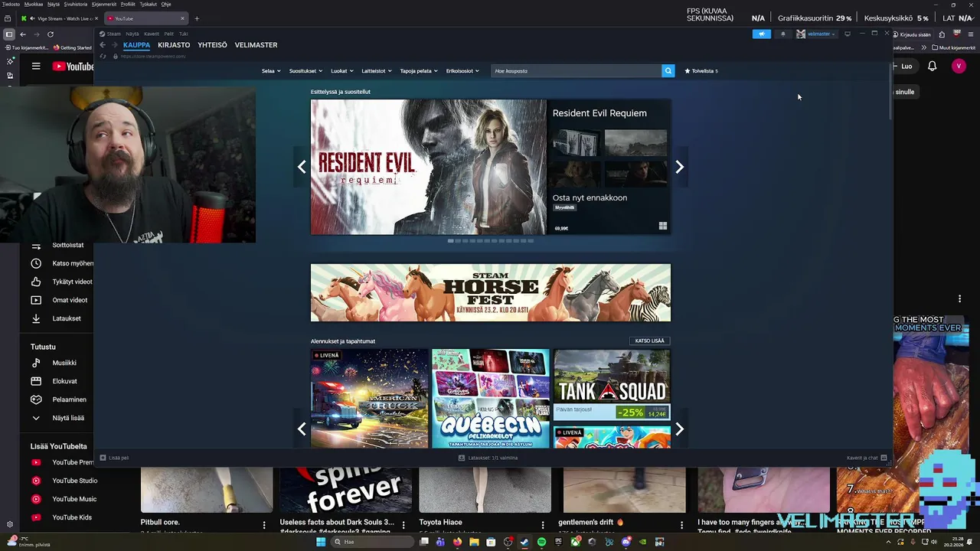Show previous featured game in carousel
The width and height of the screenshot is (980, 551).
[302, 167]
